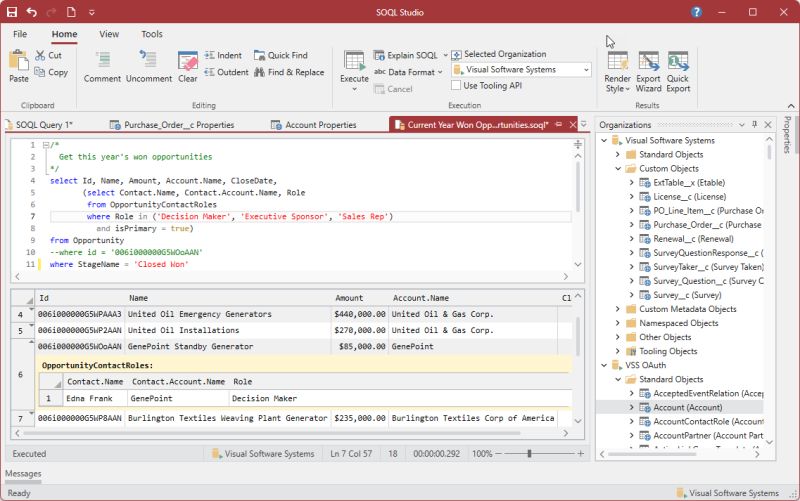Click zoom out minus button
The width and height of the screenshot is (800, 501).
[498, 454]
